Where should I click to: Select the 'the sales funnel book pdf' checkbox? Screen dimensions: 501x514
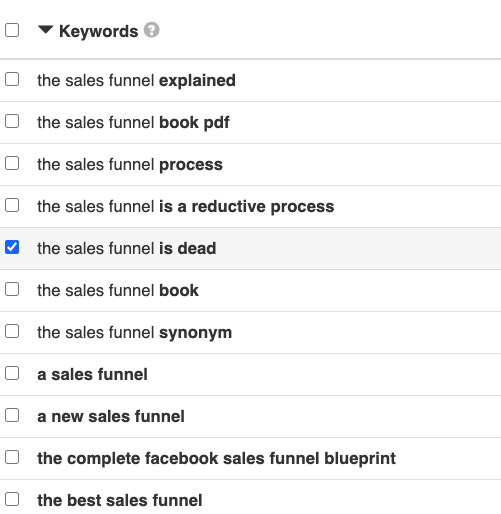pos(12,121)
